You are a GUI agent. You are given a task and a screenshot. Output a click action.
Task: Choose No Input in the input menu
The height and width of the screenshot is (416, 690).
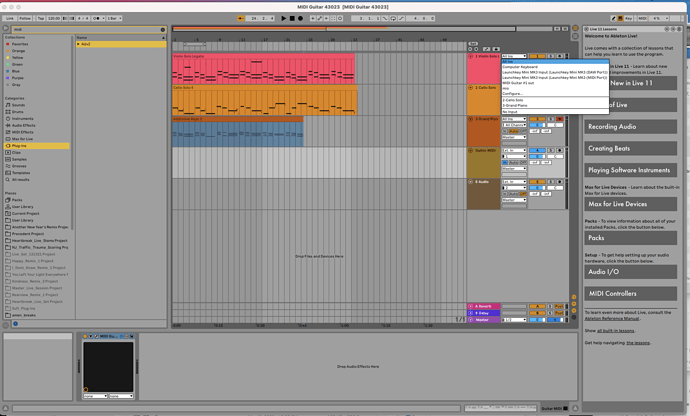[555, 112]
